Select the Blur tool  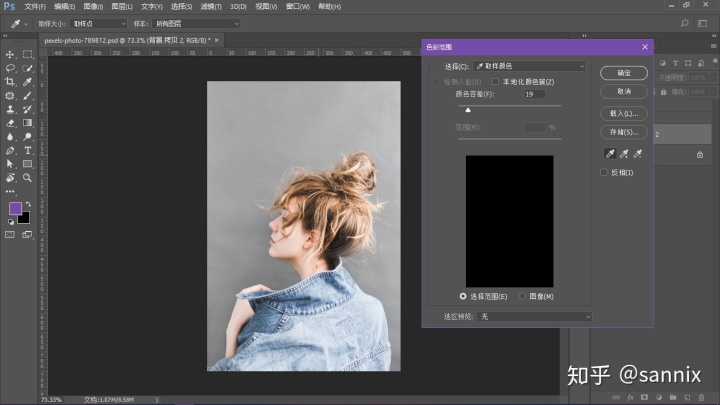pyautogui.click(x=10, y=137)
